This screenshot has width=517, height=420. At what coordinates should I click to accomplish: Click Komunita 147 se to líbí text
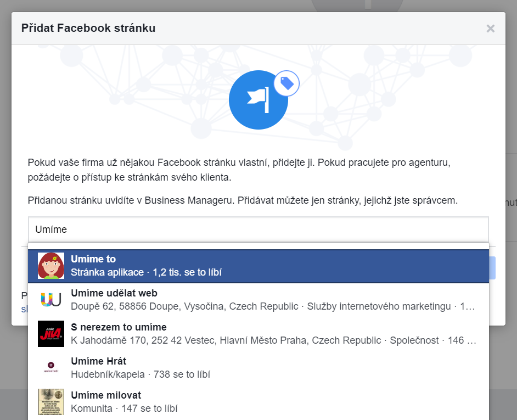[124, 408]
